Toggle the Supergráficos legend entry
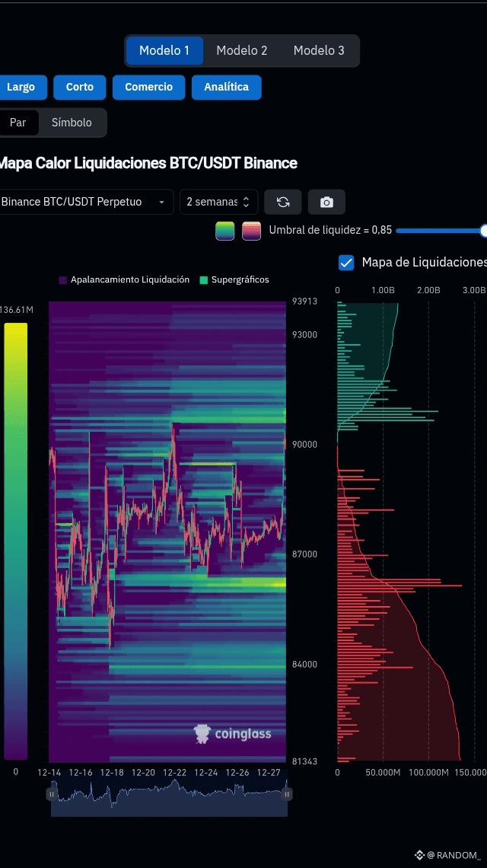The width and height of the screenshot is (487, 868). click(x=234, y=280)
